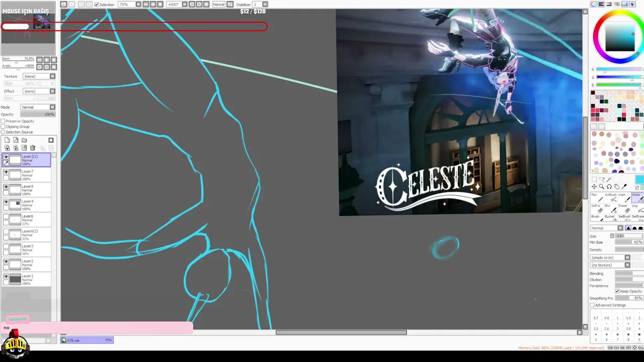This screenshot has width=644, height=362.
Task: Create a new layer in layer panel
Action: coord(7,140)
